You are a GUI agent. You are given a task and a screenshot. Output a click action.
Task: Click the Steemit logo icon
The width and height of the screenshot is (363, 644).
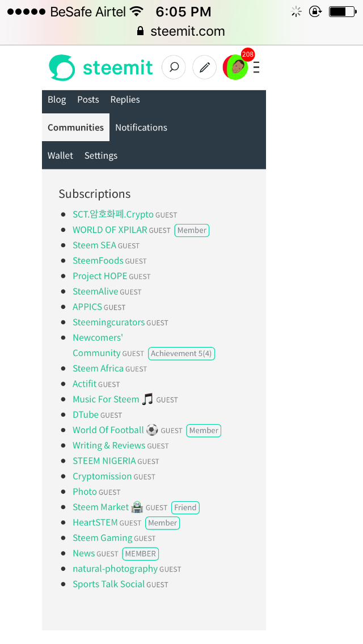[x=62, y=67]
